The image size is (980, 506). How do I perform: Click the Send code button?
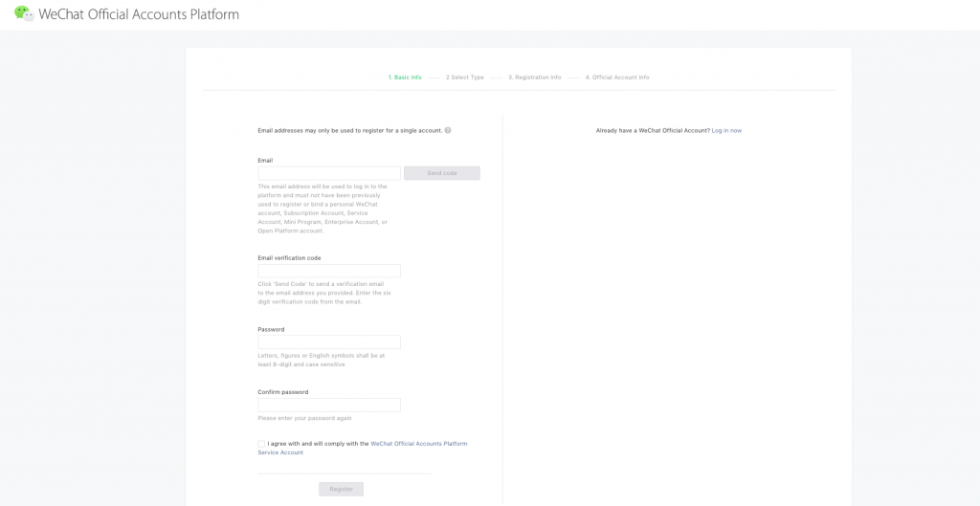(x=442, y=173)
